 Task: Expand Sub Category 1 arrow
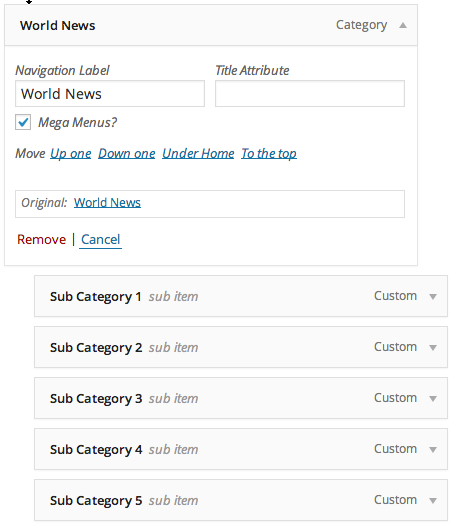[x=433, y=297]
